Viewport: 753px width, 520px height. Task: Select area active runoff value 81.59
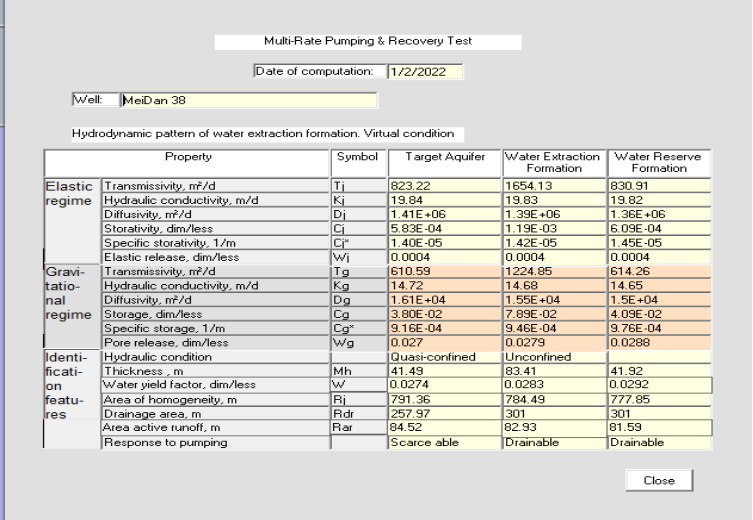pos(659,427)
